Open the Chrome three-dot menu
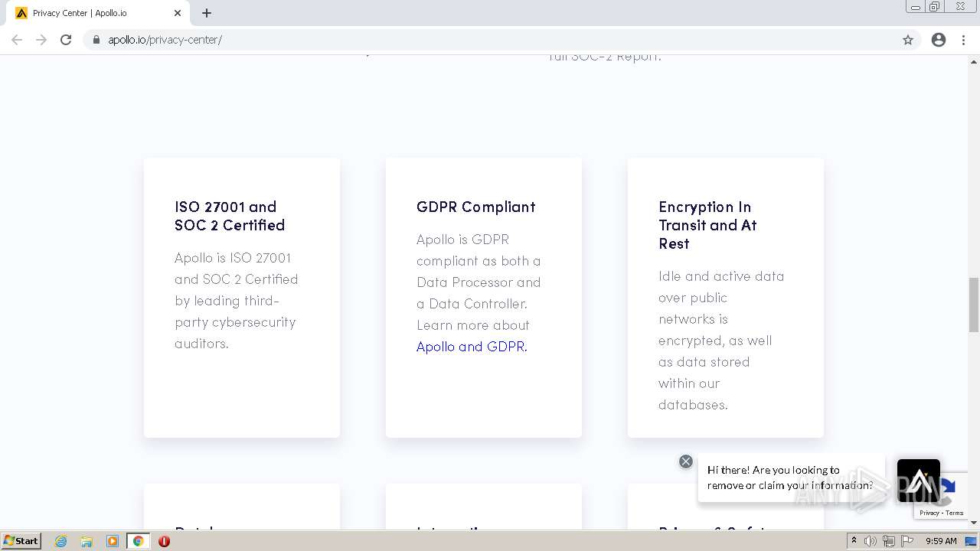 click(x=963, y=40)
